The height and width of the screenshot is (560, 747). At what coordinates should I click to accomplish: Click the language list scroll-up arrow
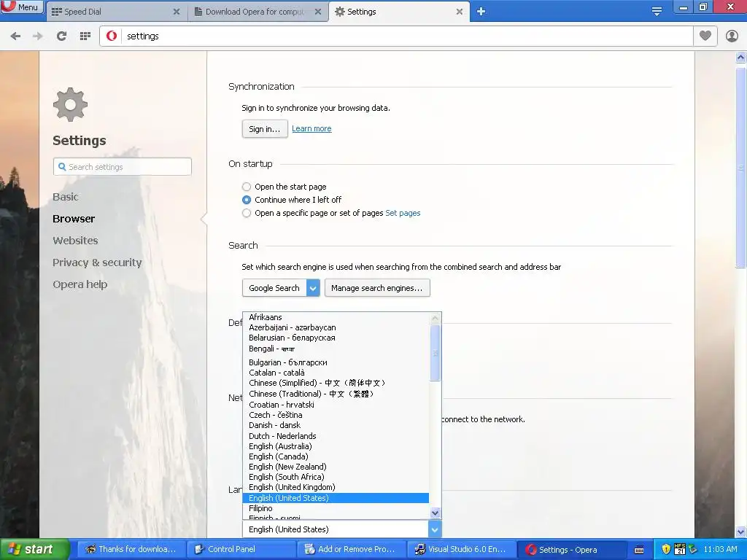click(435, 318)
